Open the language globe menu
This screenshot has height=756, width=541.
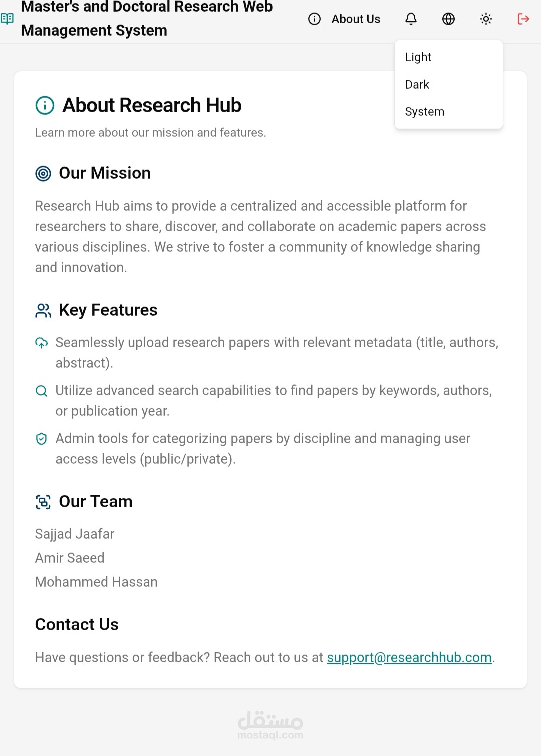[448, 19]
